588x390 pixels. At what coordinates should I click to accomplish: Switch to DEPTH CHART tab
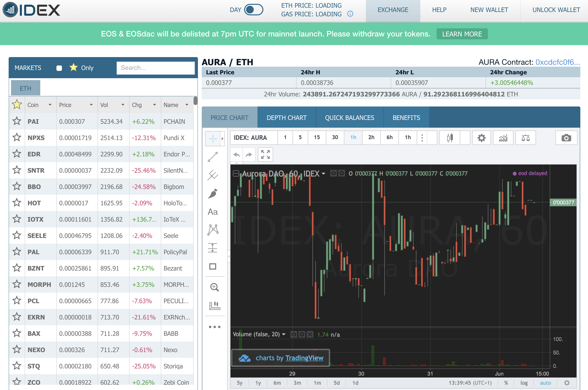(286, 117)
